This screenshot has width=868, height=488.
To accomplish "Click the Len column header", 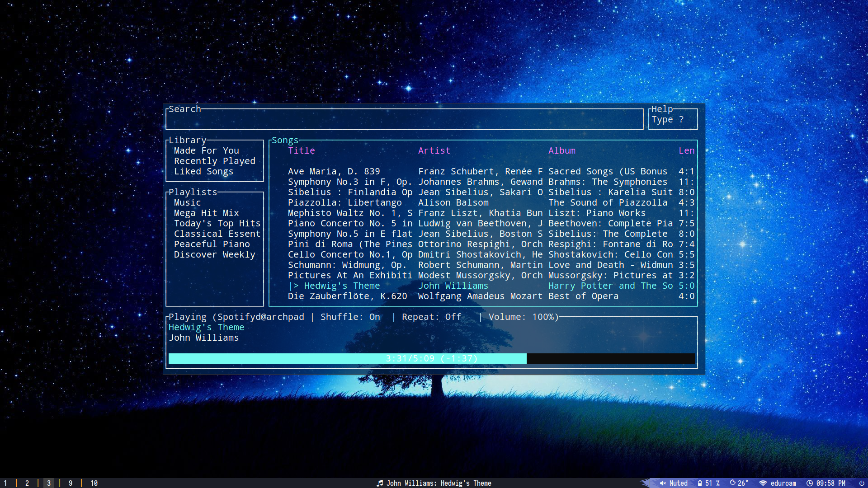I will coord(687,150).
